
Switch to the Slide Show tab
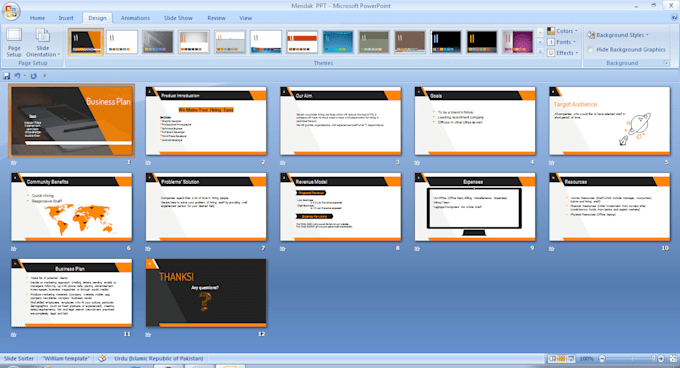(x=178, y=18)
